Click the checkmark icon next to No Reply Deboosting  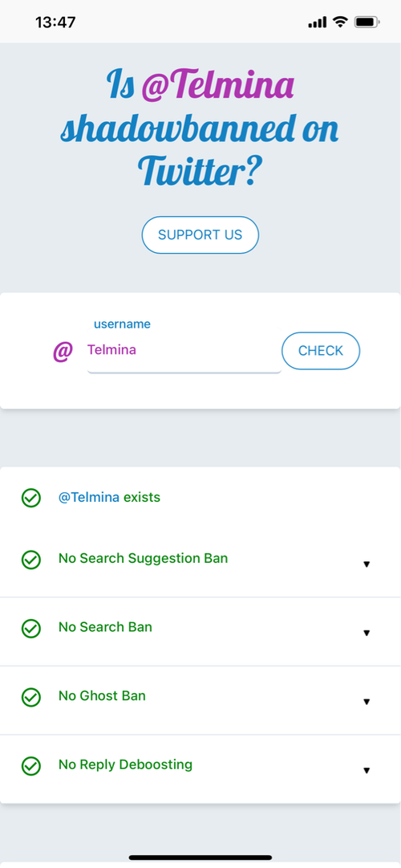click(31, 765)
